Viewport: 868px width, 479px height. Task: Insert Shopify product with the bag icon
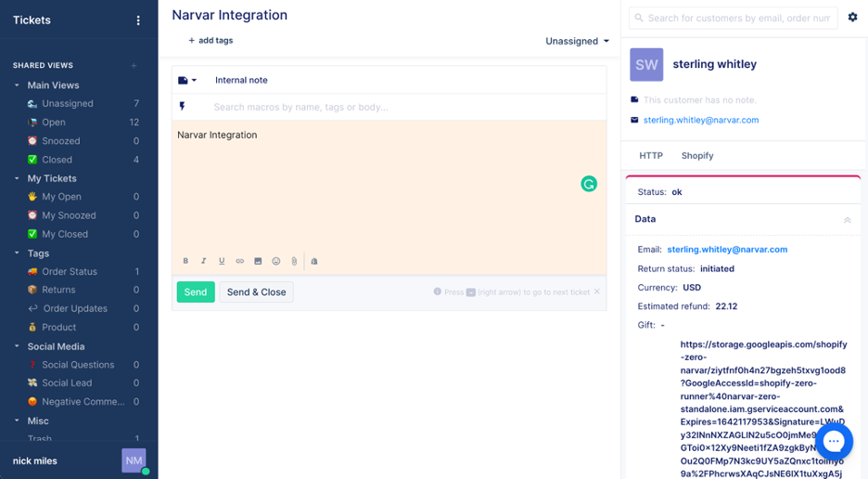pos(314,261)
